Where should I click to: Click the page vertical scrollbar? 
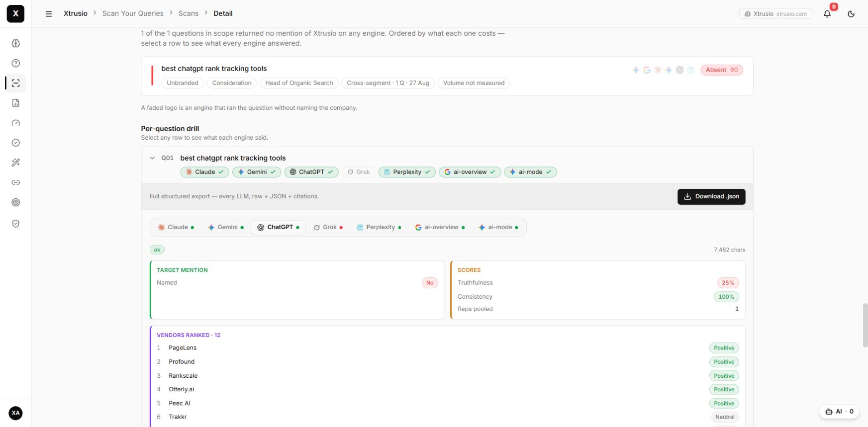(865, 326)
